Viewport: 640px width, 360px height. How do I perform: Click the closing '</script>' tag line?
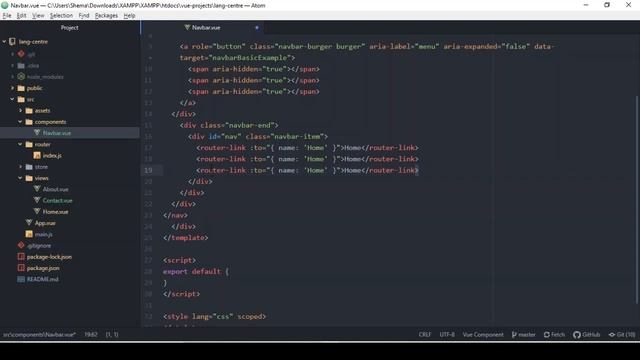coord(182,294)
